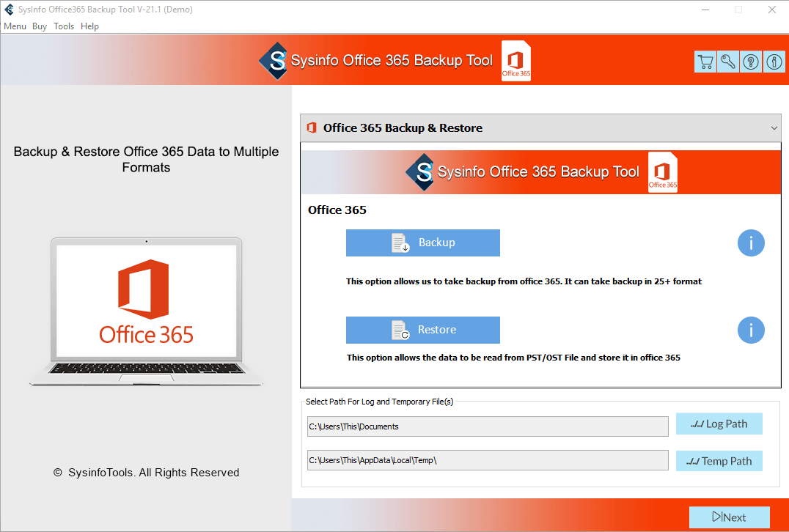Click the info icon beside Restore
The height and width of the screenshot is (532, 789).
751,330
